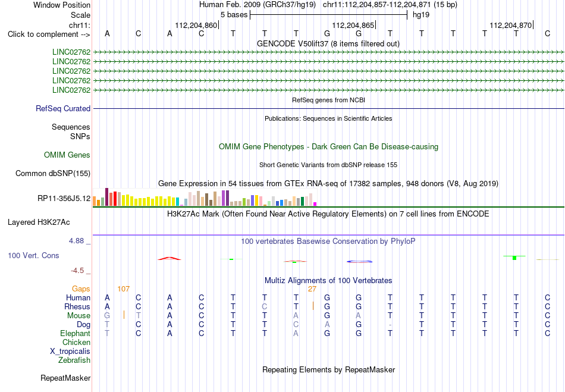Click 'Short Genetic Variants from dbSNP release 155'
Viewport: 565px width, 392px height.
(328, 165)
